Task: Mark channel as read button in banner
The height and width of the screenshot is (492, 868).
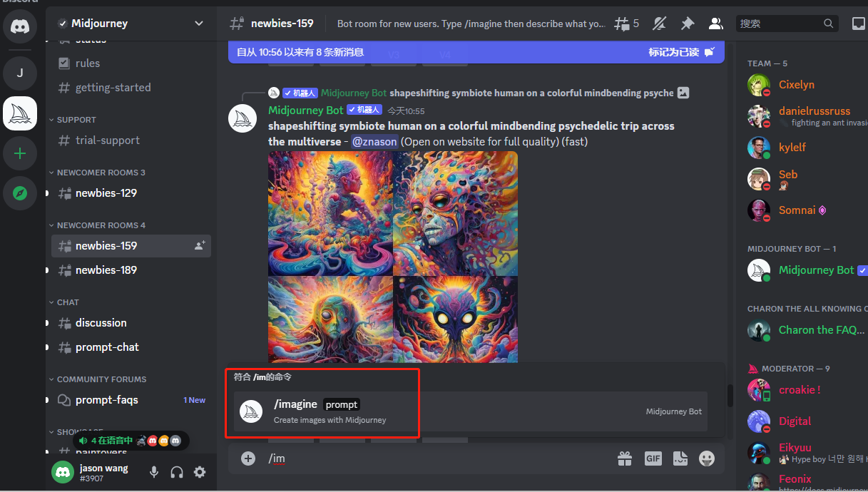Action: 681,52
